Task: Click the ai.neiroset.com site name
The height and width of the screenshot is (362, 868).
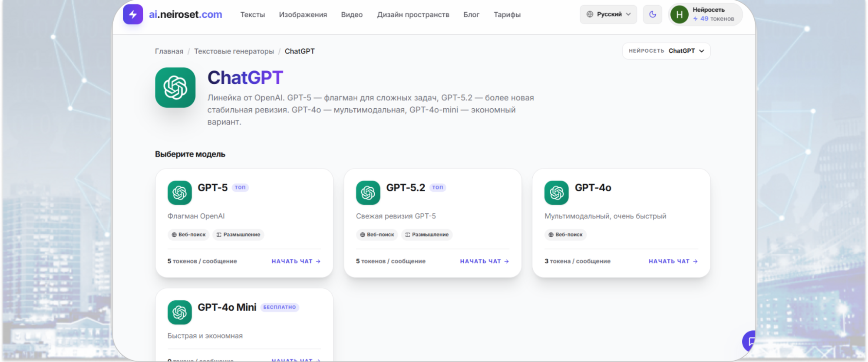Action: (185, 14)
